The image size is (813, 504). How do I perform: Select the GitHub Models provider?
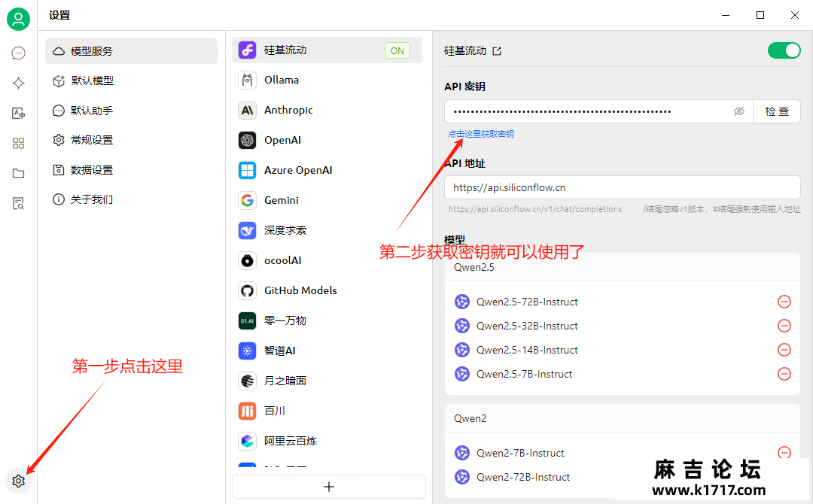[327, 290]
